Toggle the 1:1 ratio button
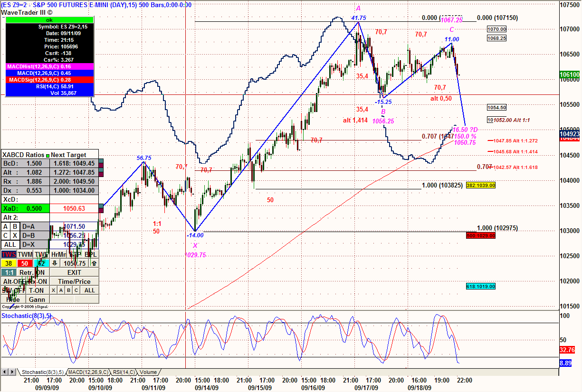582x392 pixels. (x=9, y=272)
